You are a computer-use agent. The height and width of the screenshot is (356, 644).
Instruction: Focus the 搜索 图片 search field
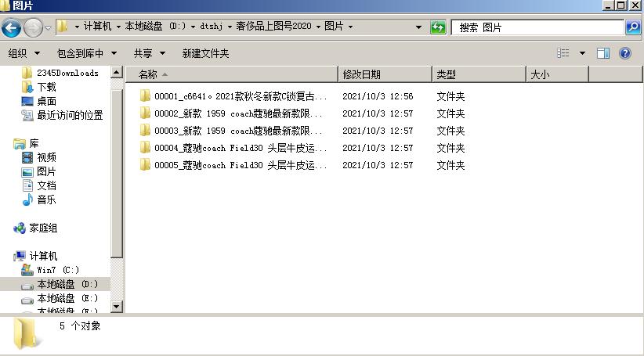click(x=537, y=27)
